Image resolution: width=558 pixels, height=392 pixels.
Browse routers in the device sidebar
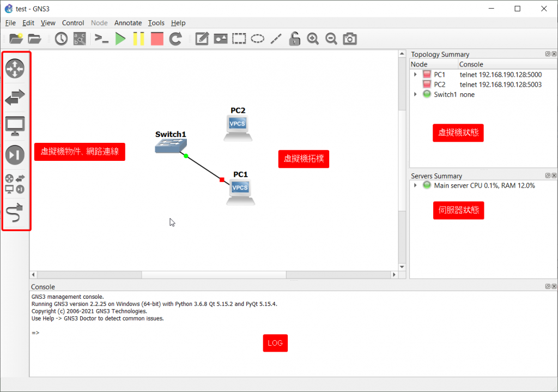pyautogui.click(x=15, y=68)
